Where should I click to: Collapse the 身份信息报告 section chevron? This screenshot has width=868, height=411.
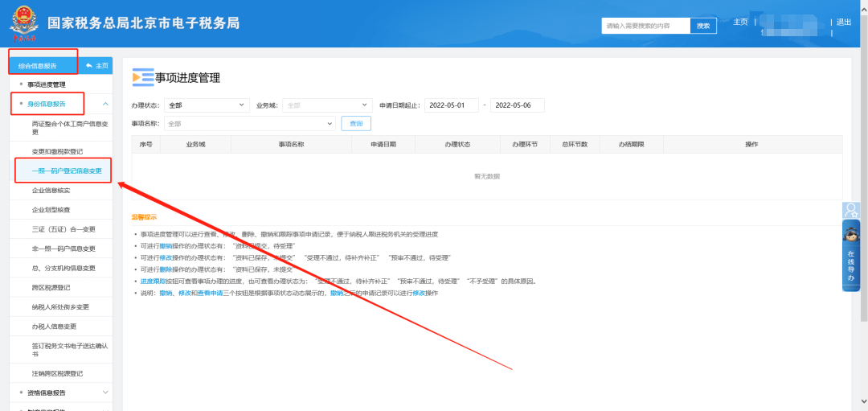coord(105,104)
